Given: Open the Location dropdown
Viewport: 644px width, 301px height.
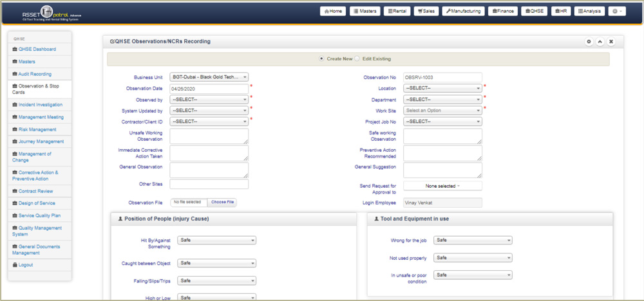Looking at the screenshot, I should pyautogui.click(x=442, y=88).
